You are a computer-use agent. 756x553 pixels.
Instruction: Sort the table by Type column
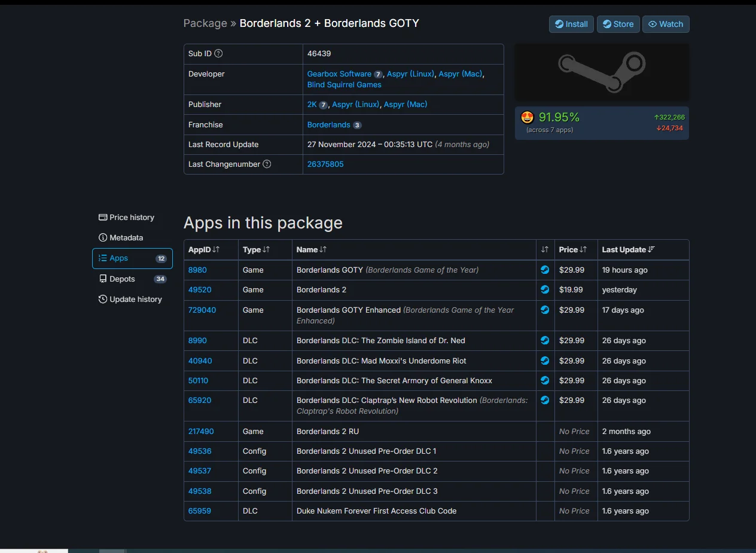click(256, 249)
